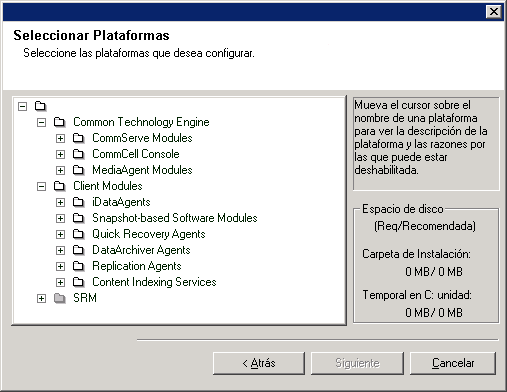Click the root folder icon at tree top
The width and height of the screenshot is (507, 392).
(40, 106)
